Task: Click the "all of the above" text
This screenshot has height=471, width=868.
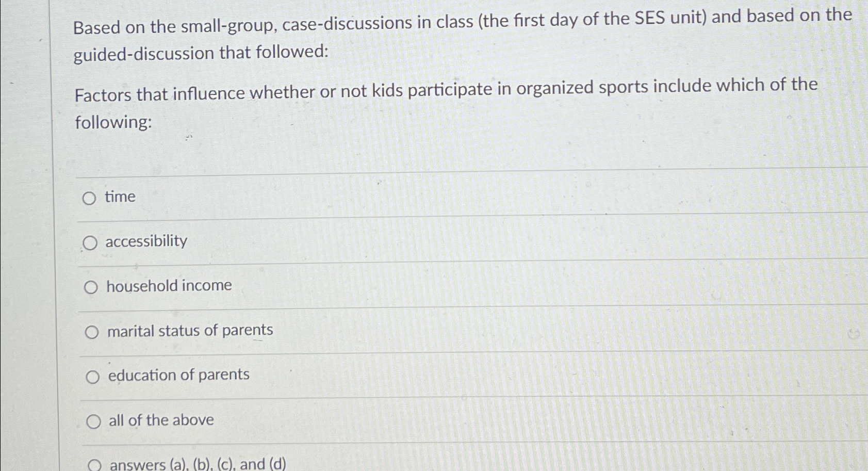Action: pyautogui.click(x=160, y=420)
